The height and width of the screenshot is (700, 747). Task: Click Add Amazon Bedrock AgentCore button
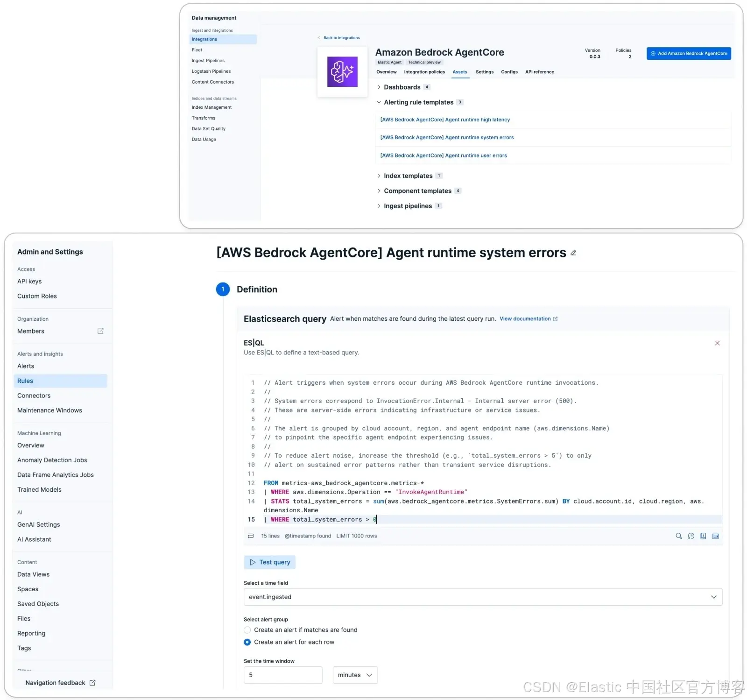689,54
